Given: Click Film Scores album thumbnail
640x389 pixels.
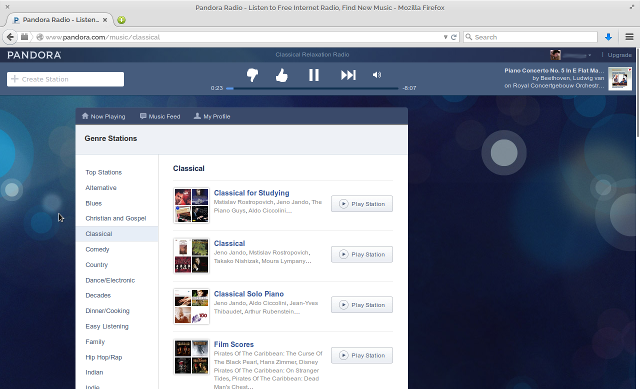Looking at the screenshot, I should tap(191, 357).
